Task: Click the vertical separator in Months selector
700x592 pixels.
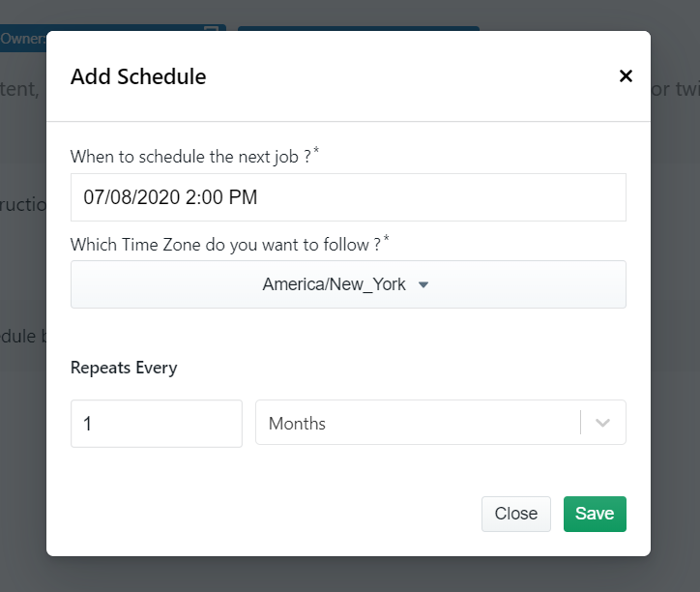Action: (580, 422)
